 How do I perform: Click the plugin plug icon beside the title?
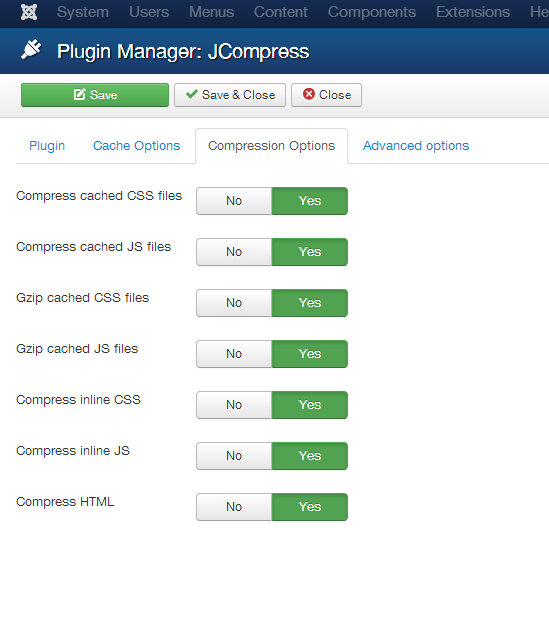(x=31, y=50)
